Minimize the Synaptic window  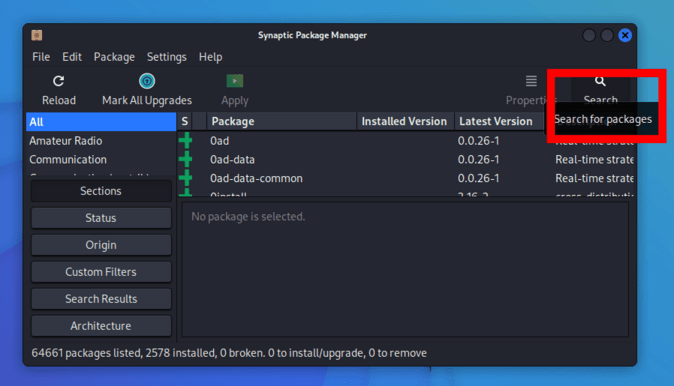(589, 35)
